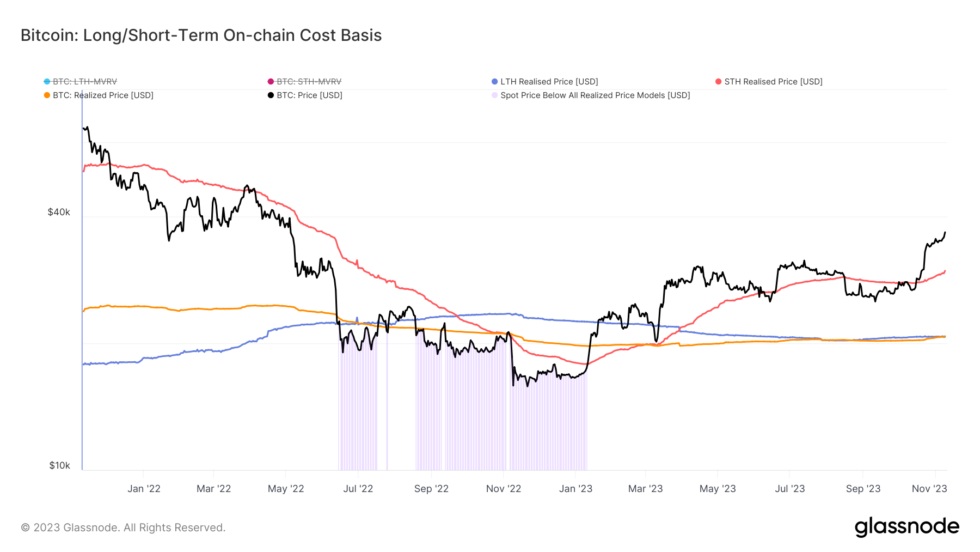Toggle Spot Price Below All Realized Price Models
Screen dimensions: 980x552
click(595, 95)
